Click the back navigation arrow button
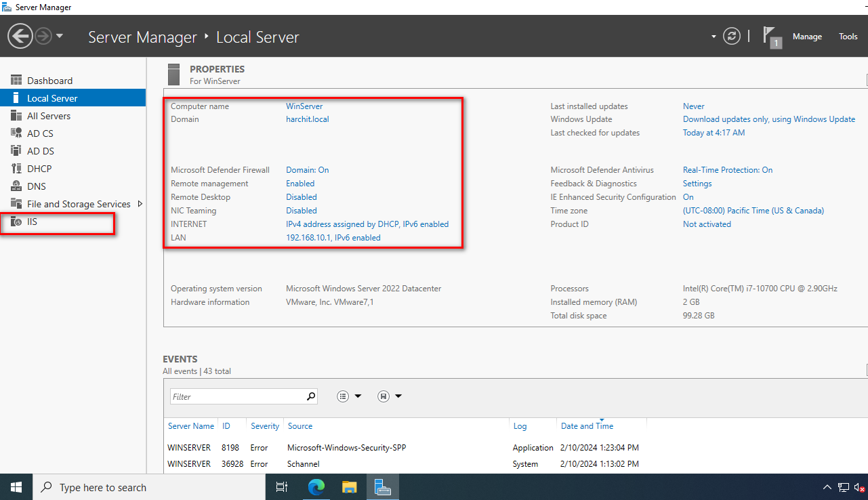Screen dimensions: 868x500 pyautogui.click(x=20, y=36)
